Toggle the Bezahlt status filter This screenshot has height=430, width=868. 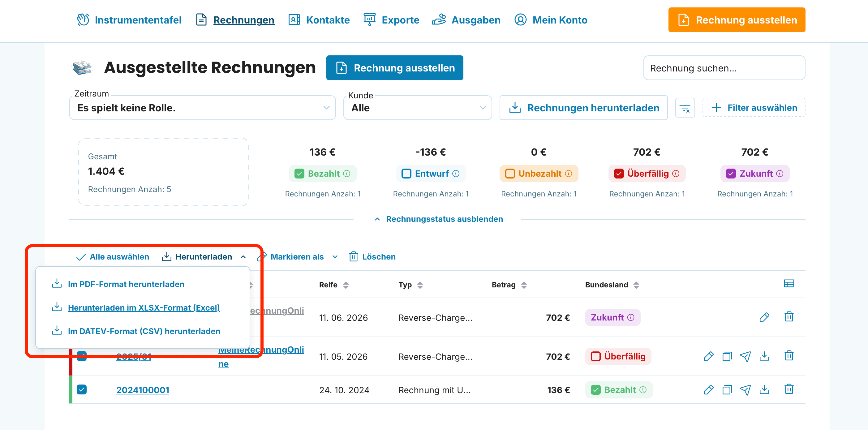pyautogui.click(x=322, y=174)
